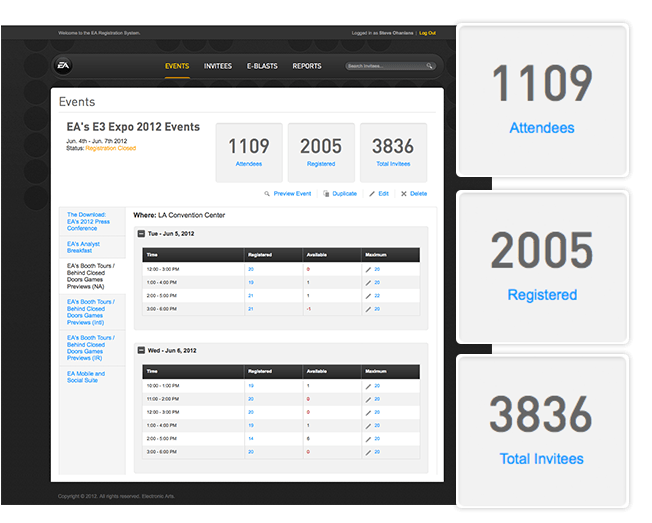Click the X icon next to Delete
652x523 pixels.
pyautogui.click(x=404, y=194)
